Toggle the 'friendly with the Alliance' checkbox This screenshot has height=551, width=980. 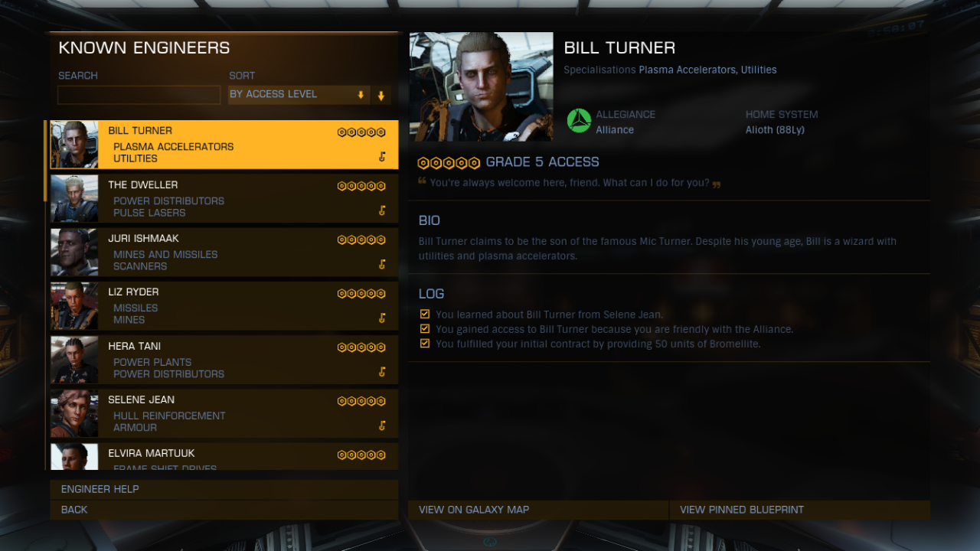pos(425,329)
